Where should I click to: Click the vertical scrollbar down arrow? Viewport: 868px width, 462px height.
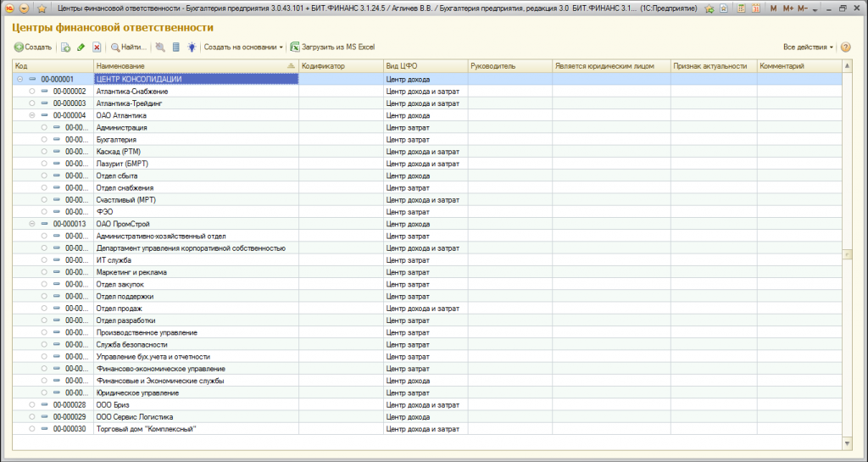[x=847, y=443]
